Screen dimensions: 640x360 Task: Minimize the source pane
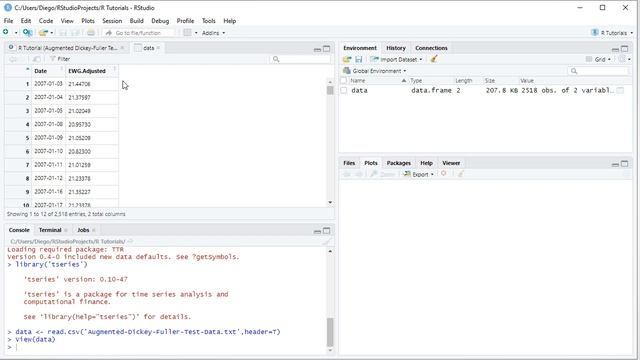(x=317, y=49)
